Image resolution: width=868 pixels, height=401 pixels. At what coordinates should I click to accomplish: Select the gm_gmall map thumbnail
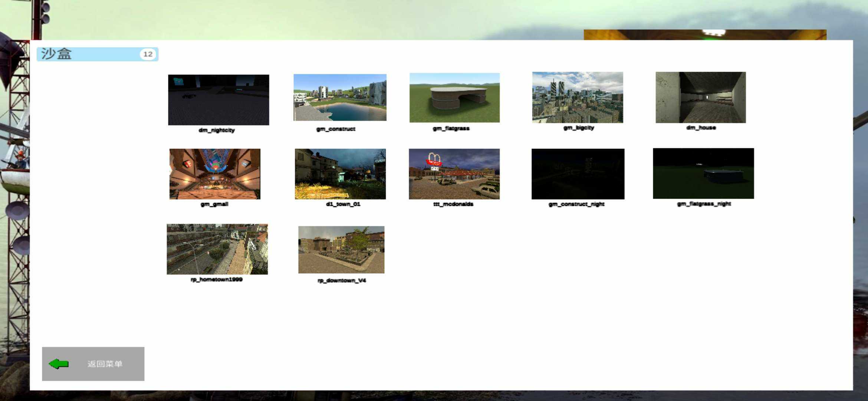tap(215, 174)
